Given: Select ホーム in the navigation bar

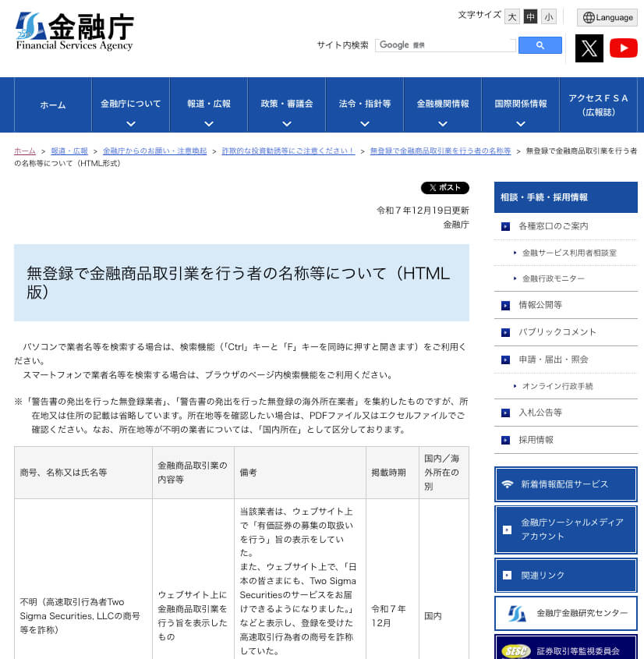Looking at the screenshot, I should tap(51, 105).
